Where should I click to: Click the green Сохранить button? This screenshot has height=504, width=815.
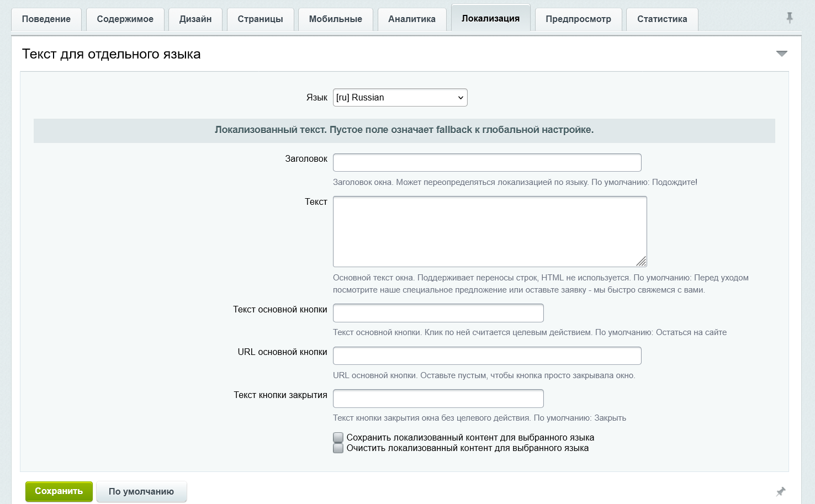59,491
